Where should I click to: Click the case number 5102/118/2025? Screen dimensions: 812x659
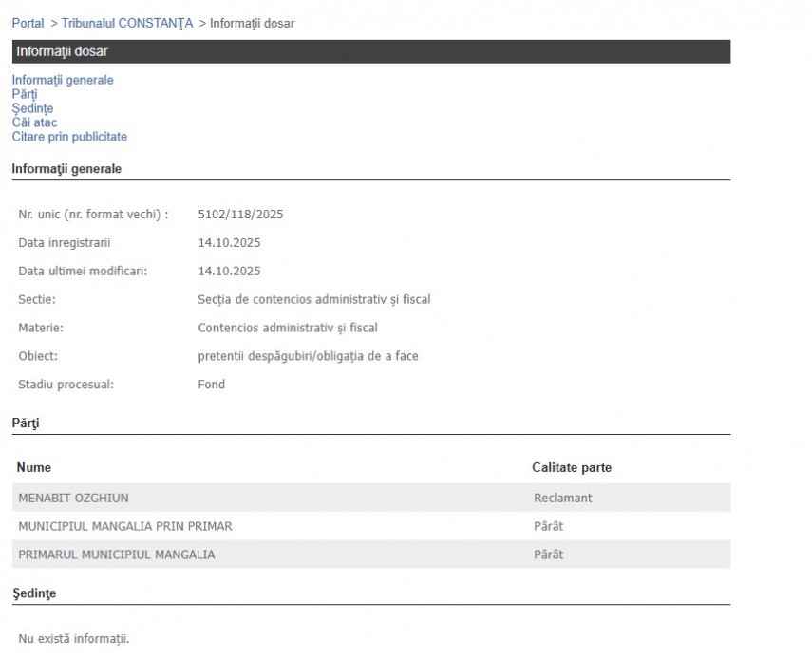[240, 215]
